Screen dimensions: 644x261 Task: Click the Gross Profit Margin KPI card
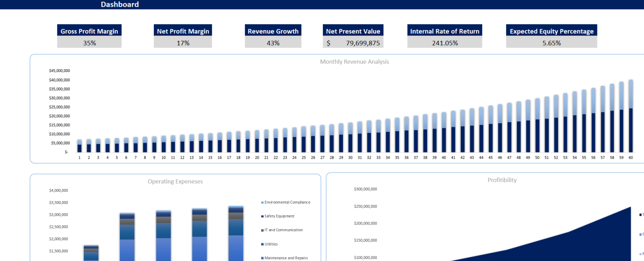coord(89,36)
